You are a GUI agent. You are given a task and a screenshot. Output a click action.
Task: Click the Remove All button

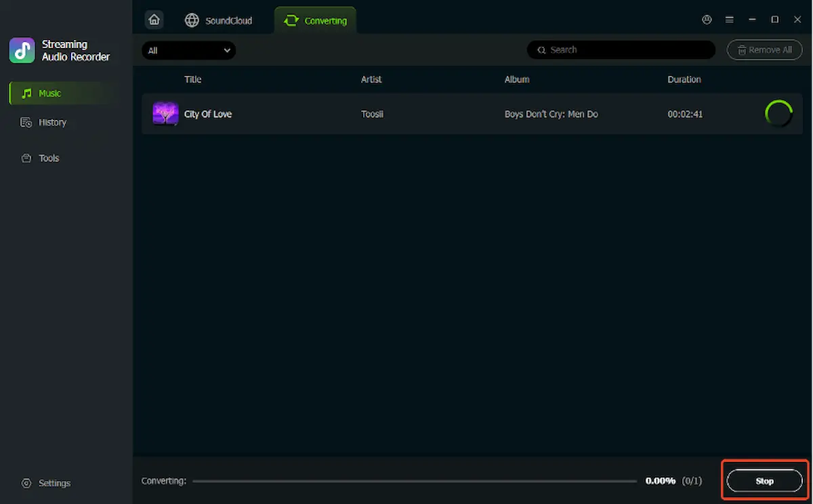pos(764,50)
